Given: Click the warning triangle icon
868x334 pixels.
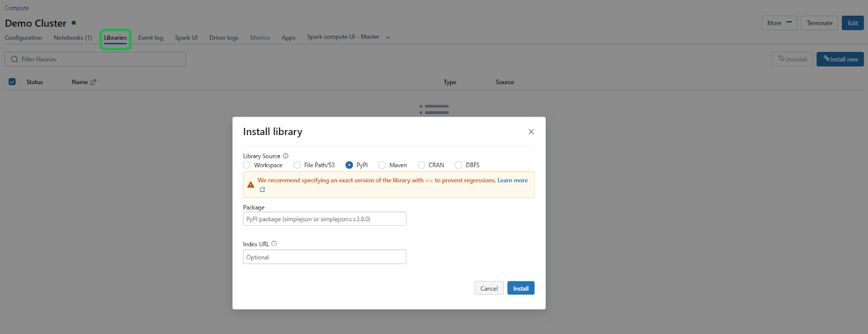Looking at the screenshot, I should (x=251, y=185).
